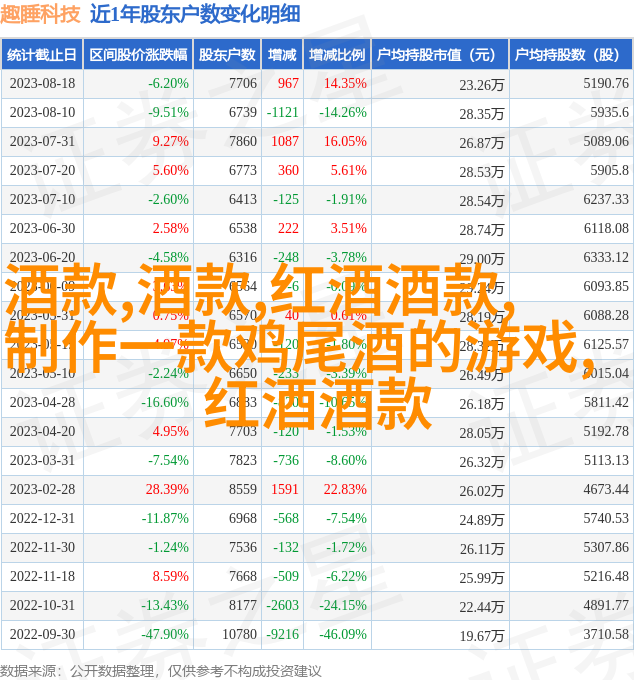Click average shares value 6237.33
This screenshot has height=680, width=634.
click(x=606, y=199)
